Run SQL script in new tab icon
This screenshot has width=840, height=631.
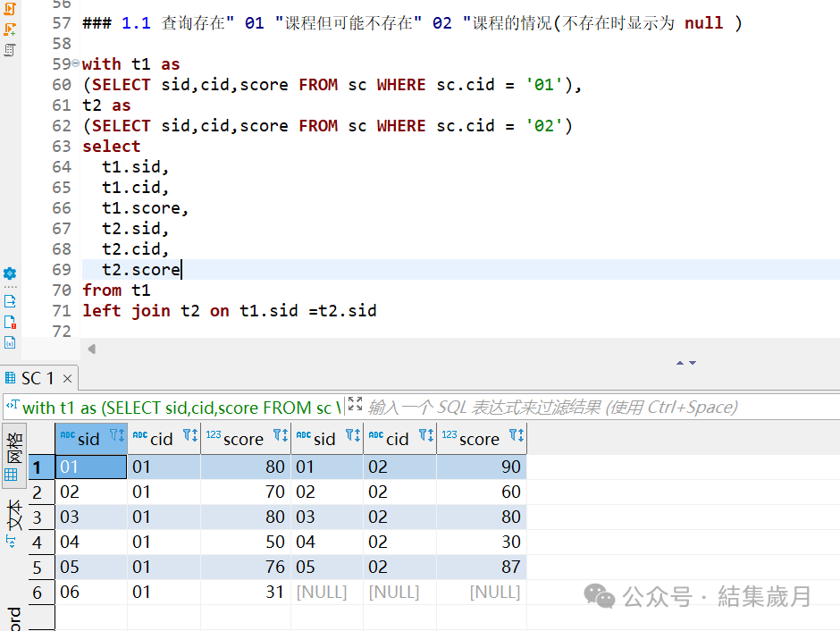pyautogui.click(x=10, y=29)
